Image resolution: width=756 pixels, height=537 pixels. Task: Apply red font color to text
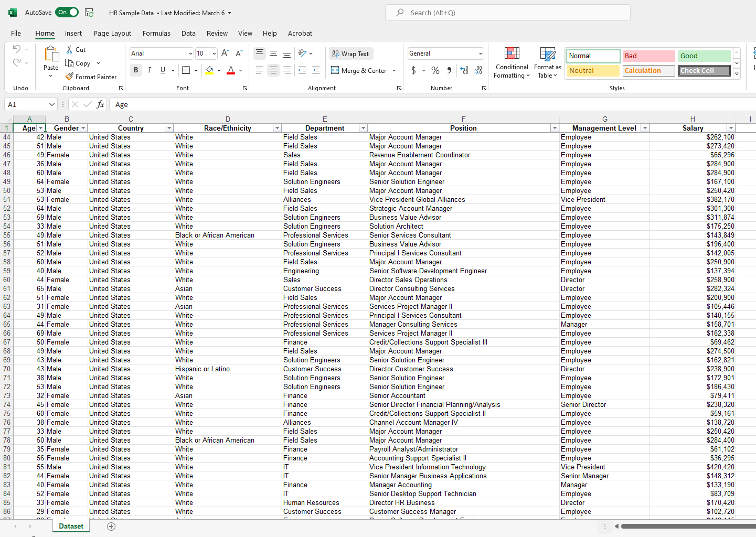click(231, 70)
